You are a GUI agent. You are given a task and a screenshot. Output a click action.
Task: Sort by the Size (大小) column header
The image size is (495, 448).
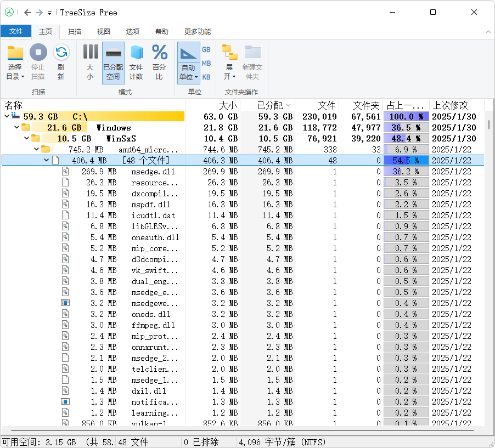coord(213,105)
